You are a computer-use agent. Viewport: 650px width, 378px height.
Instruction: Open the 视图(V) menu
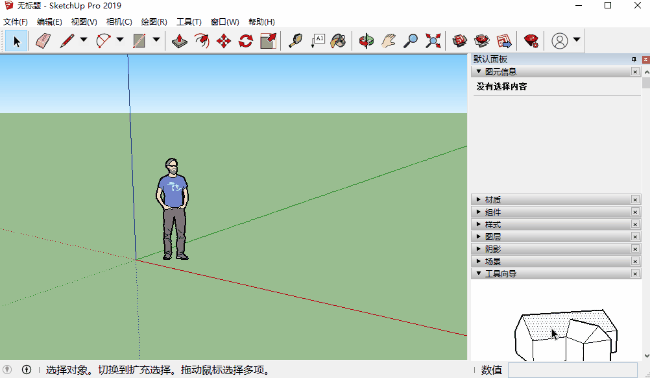(84, 22)
